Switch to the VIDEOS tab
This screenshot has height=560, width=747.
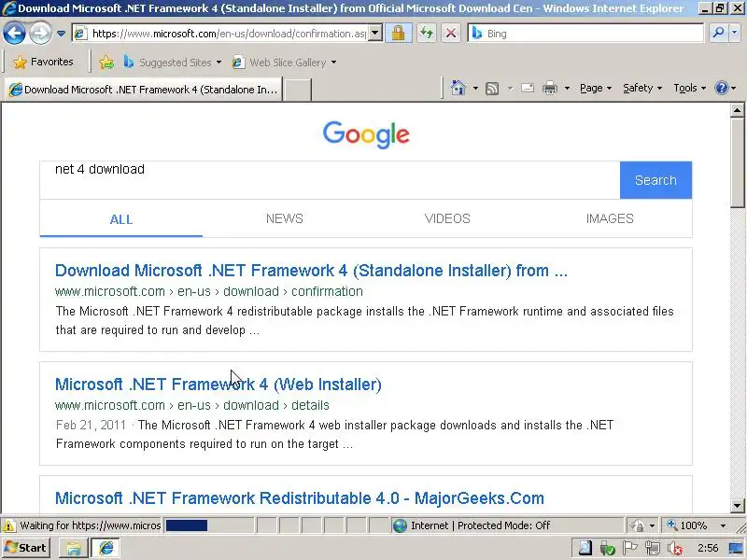pyautogui.click(x=447, y=218)
